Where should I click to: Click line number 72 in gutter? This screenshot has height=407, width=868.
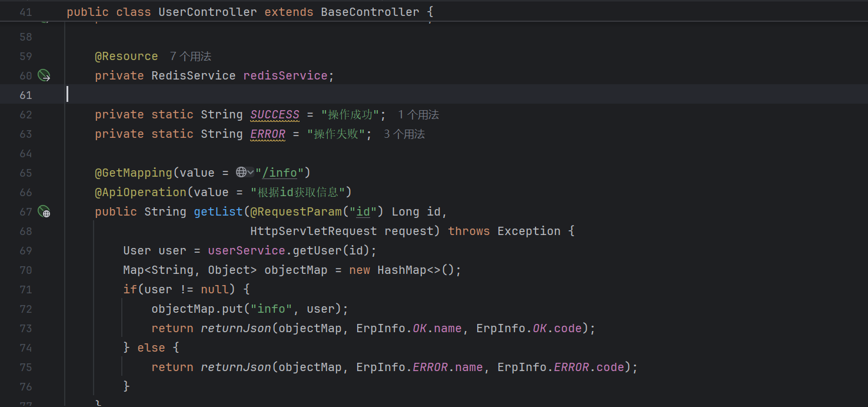pyautogui.click(x=26, y=309)
